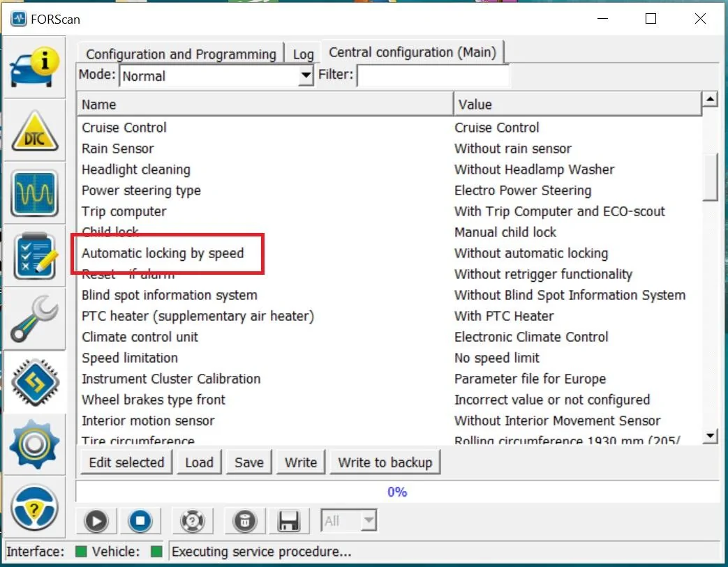Click the lifebuoy help icon
Viewport: 728px width, 567px height.
click(x=192, y=520)
